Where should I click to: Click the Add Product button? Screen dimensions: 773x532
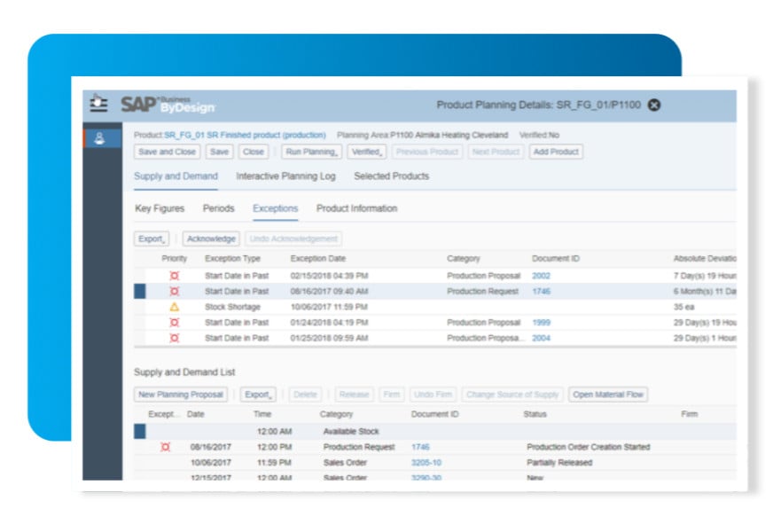pos(556,152)
